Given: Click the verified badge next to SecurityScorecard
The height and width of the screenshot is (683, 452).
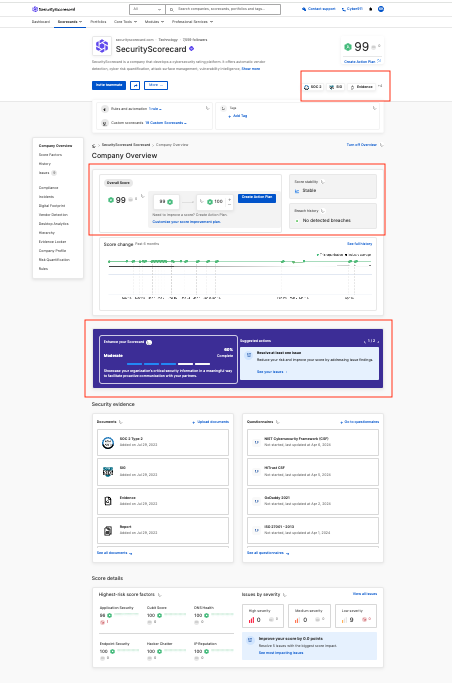Looking at the screenshot, I should (x=192, y=49).
